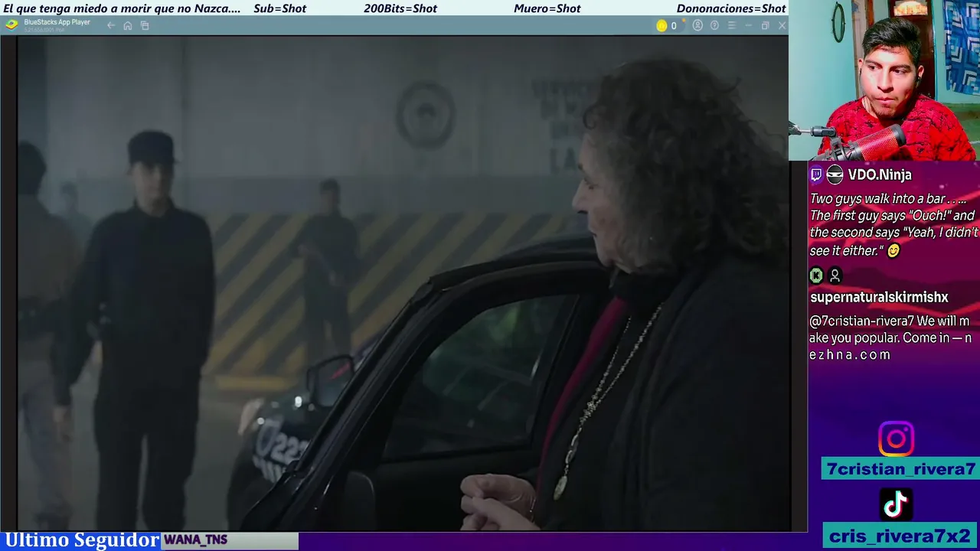Screen dimensions: 980x551
Task: Click the Dononaciones=Shot banner text
Action: point(731,8)
